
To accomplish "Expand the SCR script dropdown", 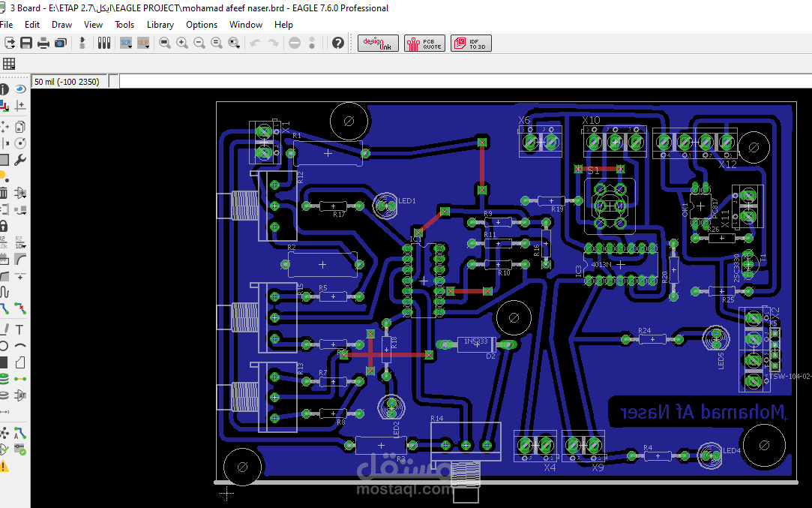I will tap(126, 43).
